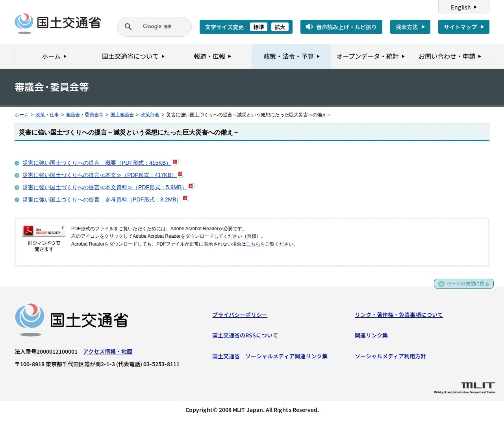The width and height of the screenshot is (504, 421).
Task: Click PDF icon beside 本文資料 document link
Action: 191,186
